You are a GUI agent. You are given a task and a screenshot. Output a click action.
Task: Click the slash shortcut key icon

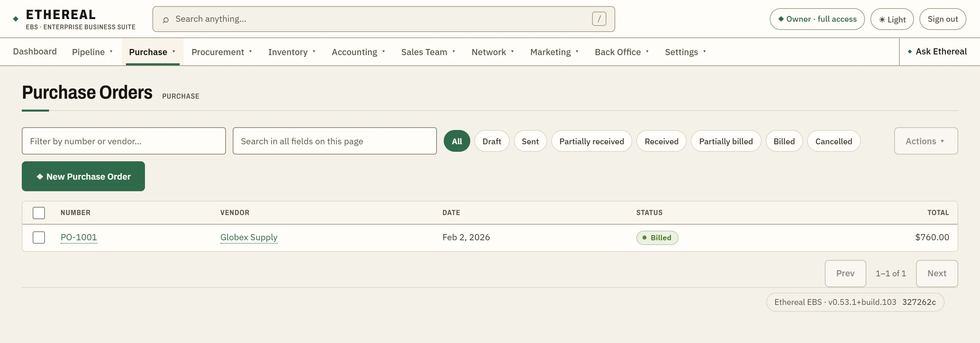(x=599, y=19)
